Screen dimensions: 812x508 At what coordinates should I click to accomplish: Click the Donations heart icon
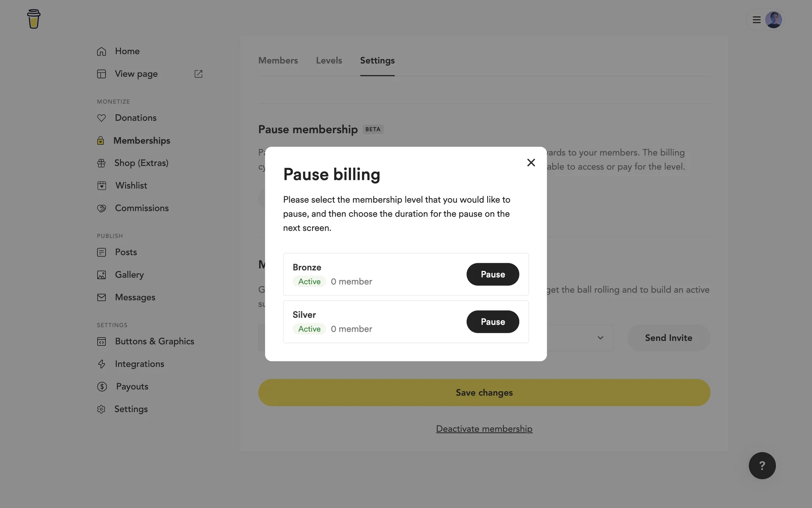[101, 118]
